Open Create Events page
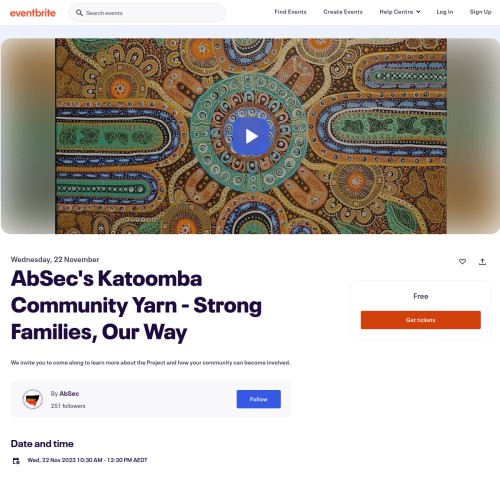Image resolution: width=500 pixels, height=500 pixels. click(x=343, y=12)
